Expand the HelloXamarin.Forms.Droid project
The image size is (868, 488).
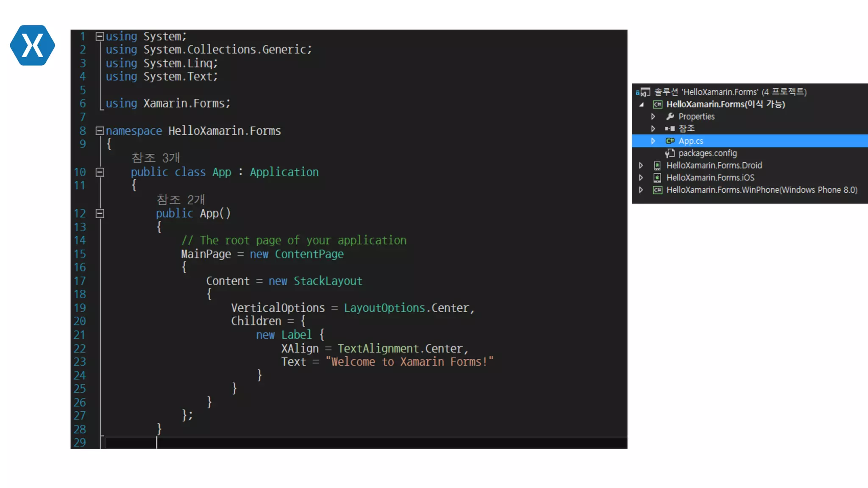coord(641,166)
